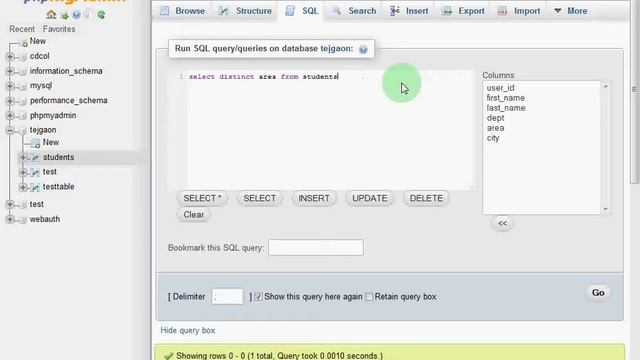Click the SQL tab icon
640x360 pixels.
click(x=290, y=11)
